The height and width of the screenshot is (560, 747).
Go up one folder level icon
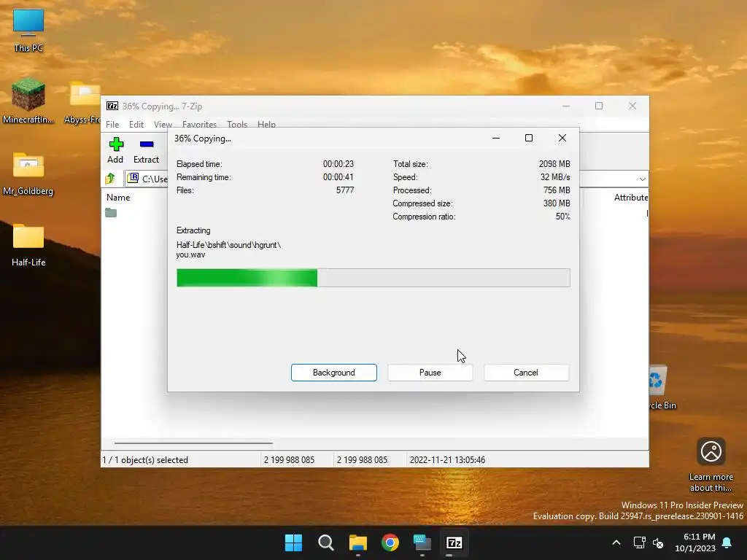pyautogui.click(x=111, y=179)
